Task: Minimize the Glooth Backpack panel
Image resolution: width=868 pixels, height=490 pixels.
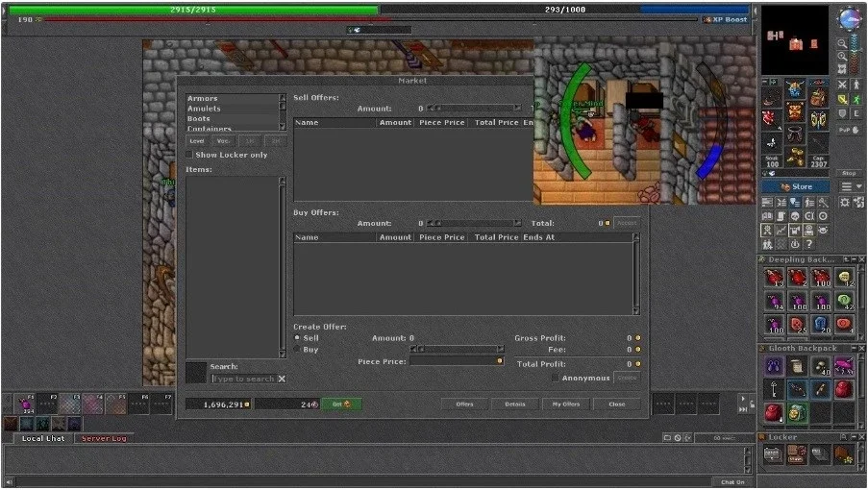Action: pyautogui.click(x=855, y=348)
